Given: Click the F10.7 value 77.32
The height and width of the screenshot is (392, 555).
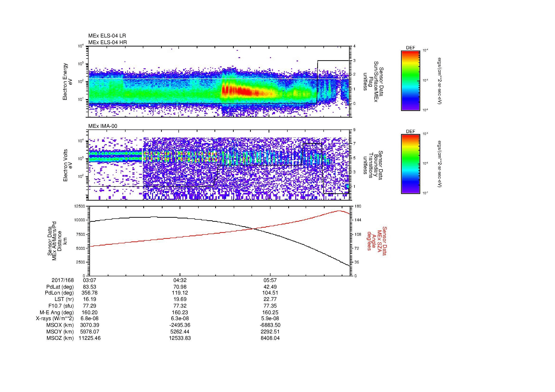Looking at the screenshot, I should pos(180,306).
